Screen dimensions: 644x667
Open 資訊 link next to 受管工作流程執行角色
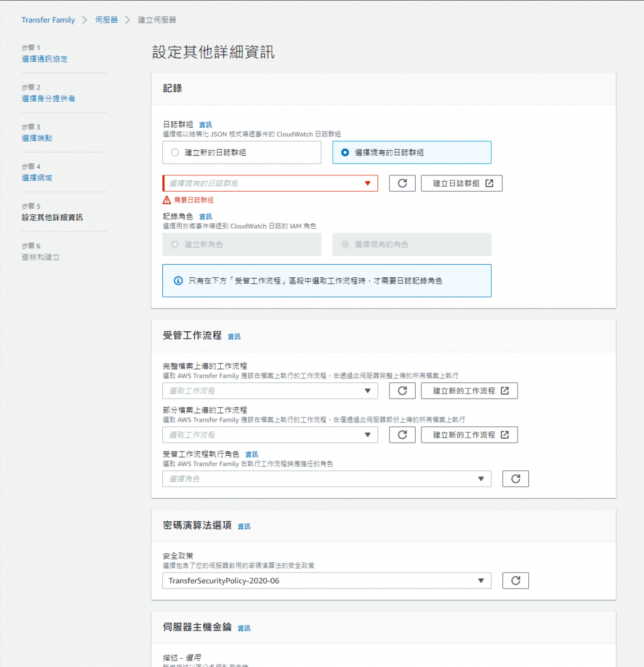(252, 455)
